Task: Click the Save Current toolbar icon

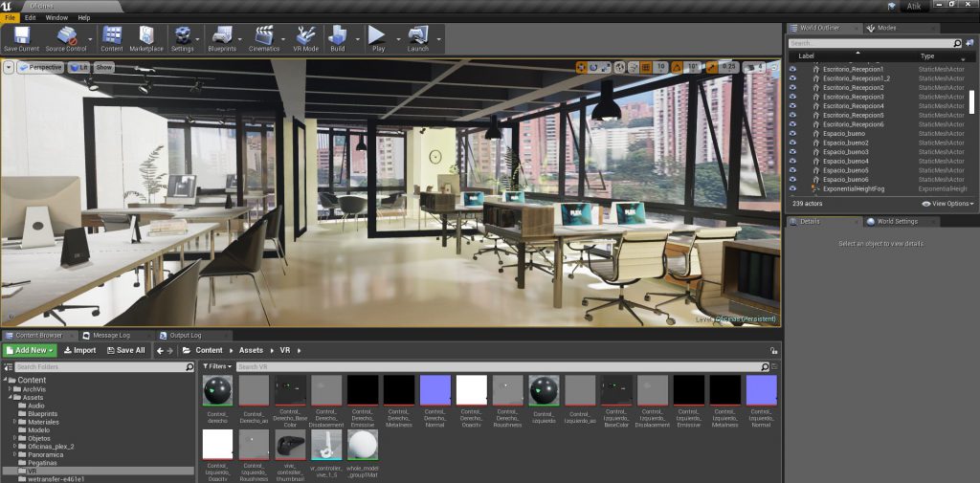Action: coord(21,39)
